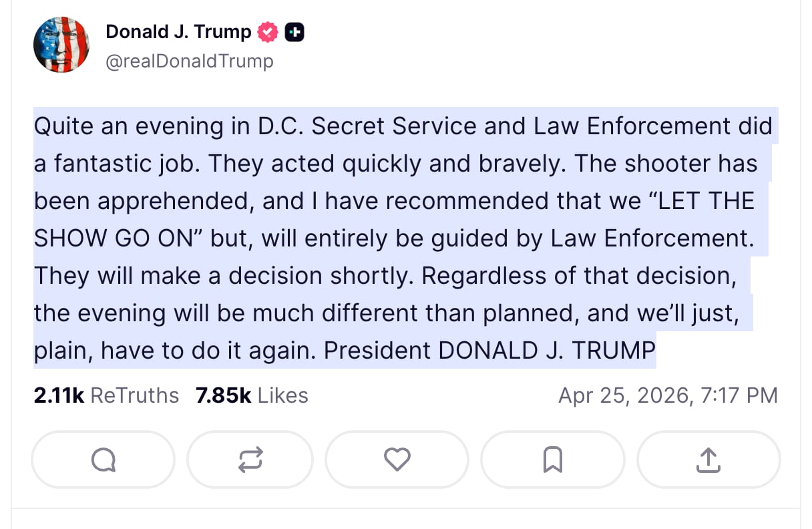812x529 pixels.
Task: Toggle like state on the heart button
Action: (x=397, y=459)
